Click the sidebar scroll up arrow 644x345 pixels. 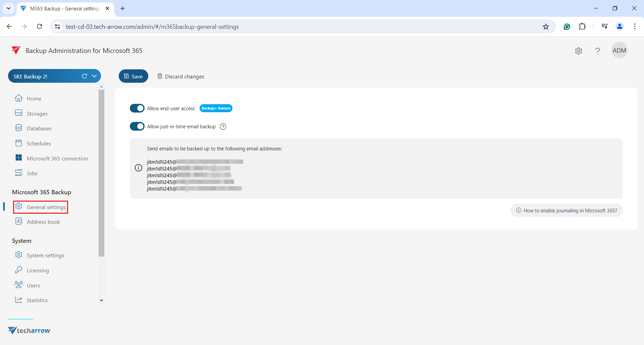pyautogui.click(x=101, y=86)
